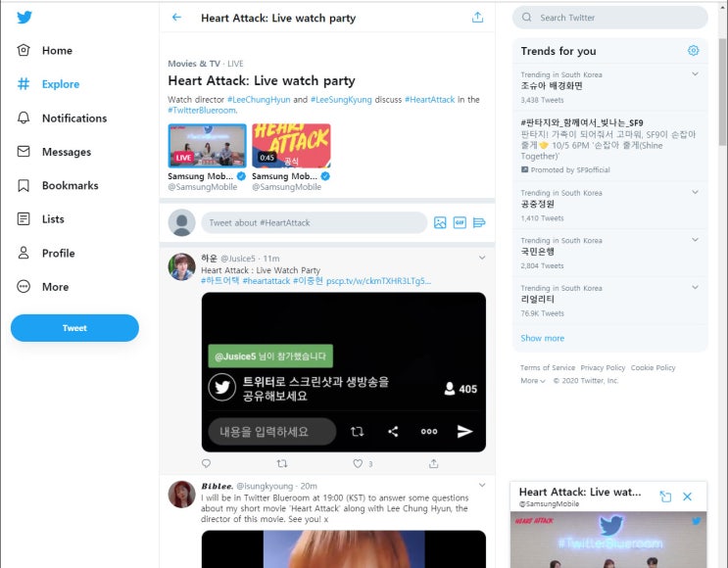The height and width of the screenshot is (568, 728).
Task: Click the Periscope comment input field
Action: [x=272, y=432]
